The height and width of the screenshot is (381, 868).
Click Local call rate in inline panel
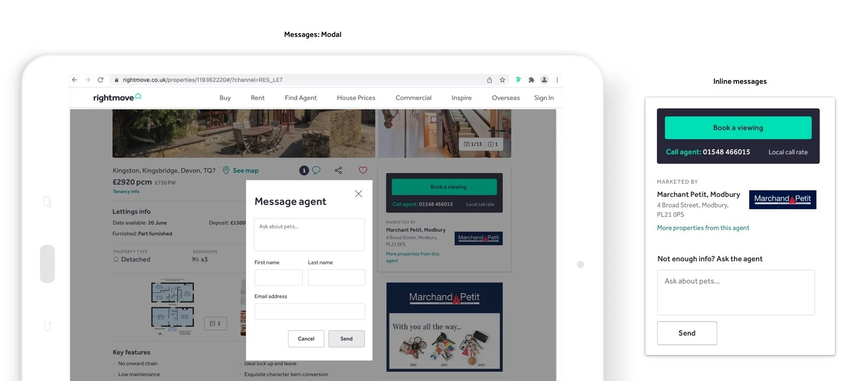pyautogui.click(x=788, y=152)
